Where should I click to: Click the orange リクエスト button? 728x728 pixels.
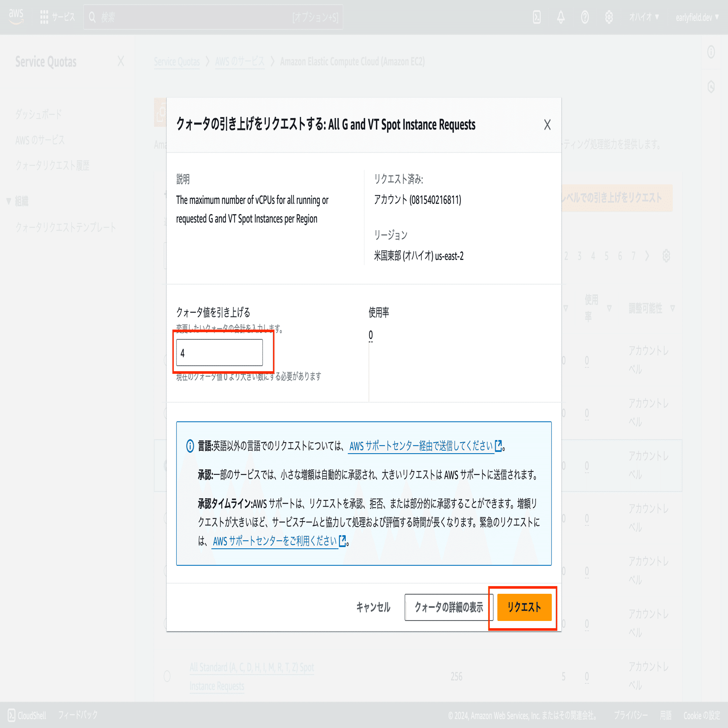coord(524,607)
